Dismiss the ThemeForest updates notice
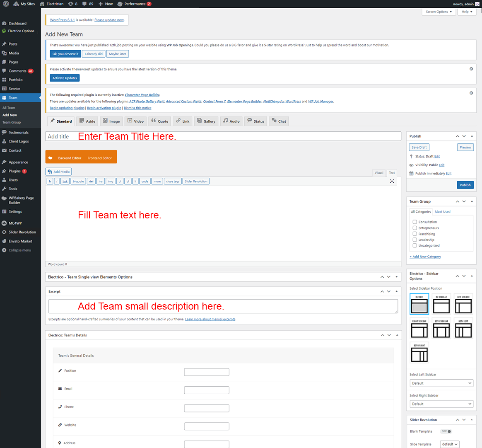This screenshot has height=448, width=482. click(471, 69)
